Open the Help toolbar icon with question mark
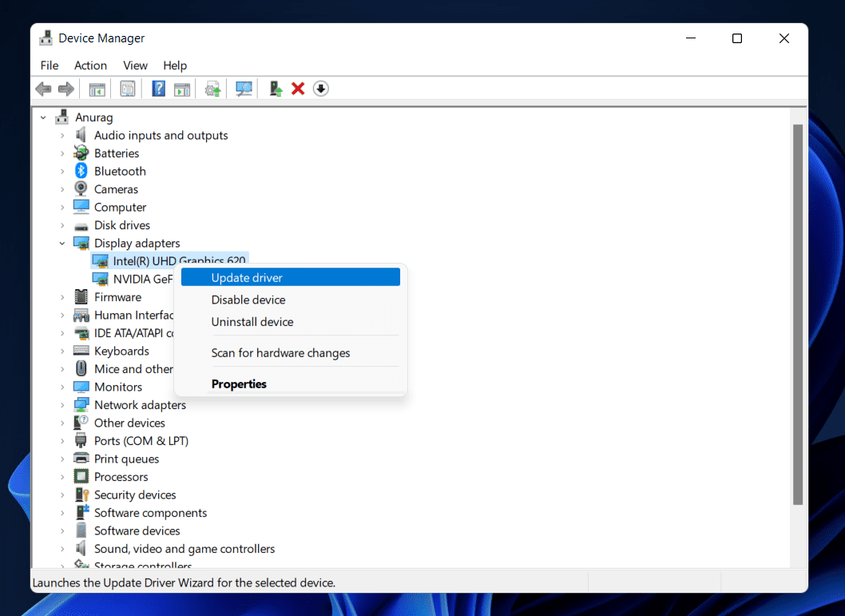The image size is (845, 616). [158, 89]
